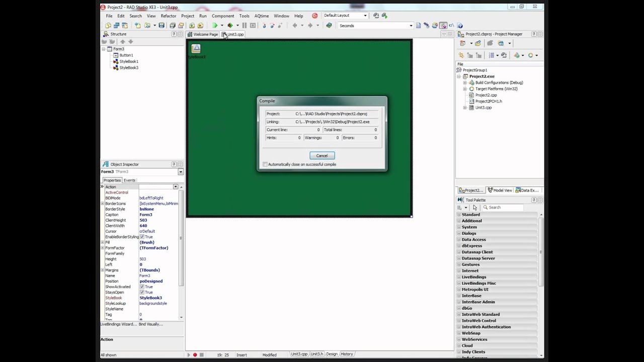Click the StyleBook component icon on form

pyautogui.click(x=196, y=48)
